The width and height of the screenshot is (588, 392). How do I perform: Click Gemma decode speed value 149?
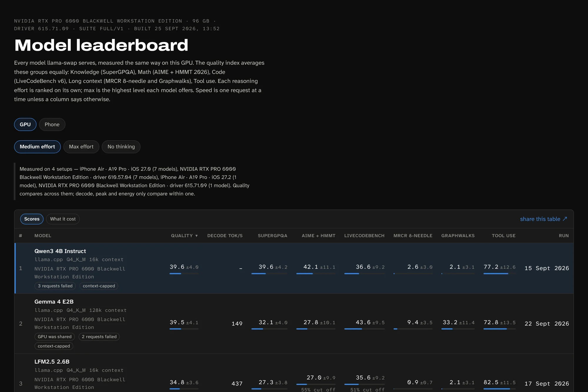237,323
